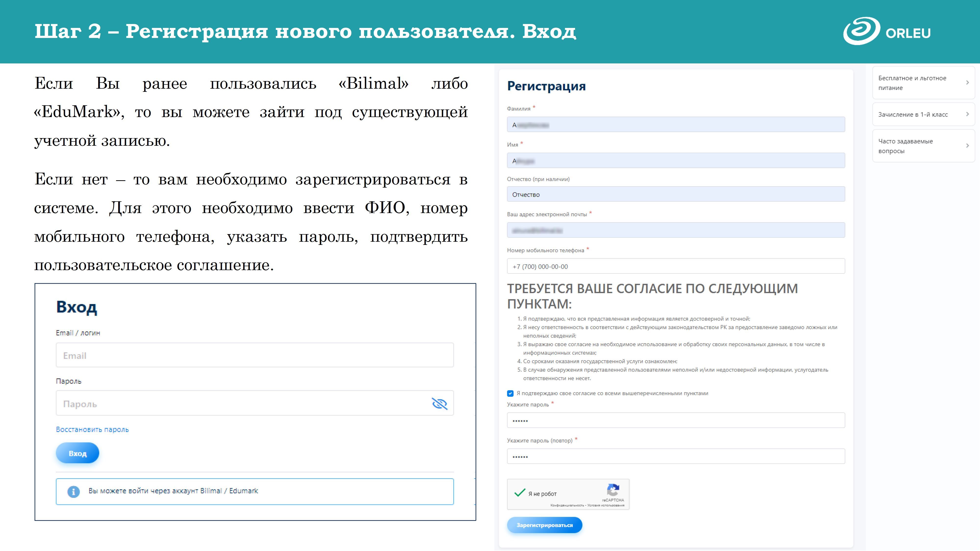The width and height of the screenshot is (980, 551).
Task: Toggle password visibility eye icon
Action: coord(439,404)
